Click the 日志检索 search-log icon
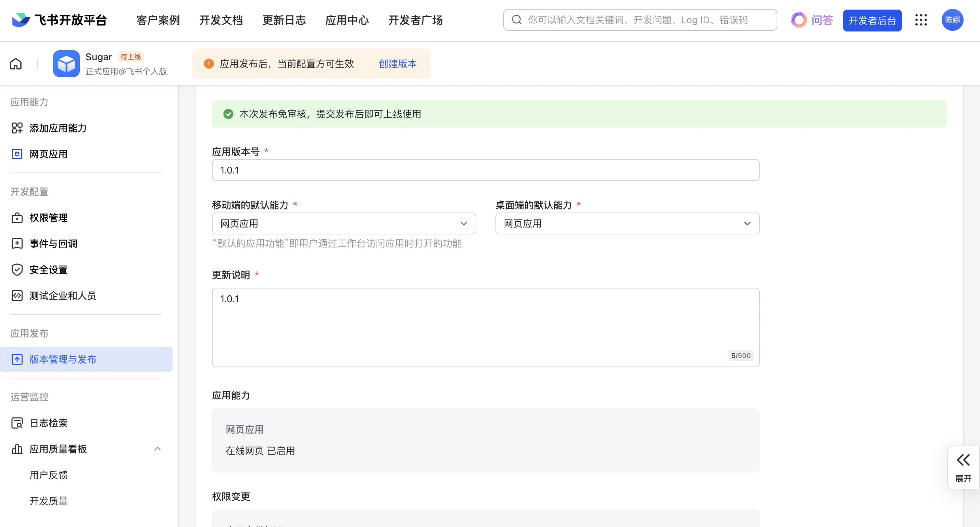The height and width of the screenshot is (527, 980). 17,423
